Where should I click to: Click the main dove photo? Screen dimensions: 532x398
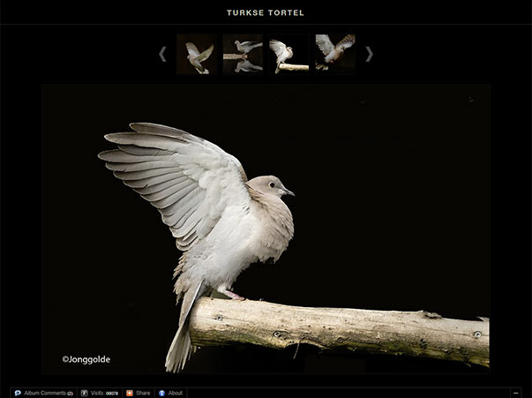coord(266,228)
